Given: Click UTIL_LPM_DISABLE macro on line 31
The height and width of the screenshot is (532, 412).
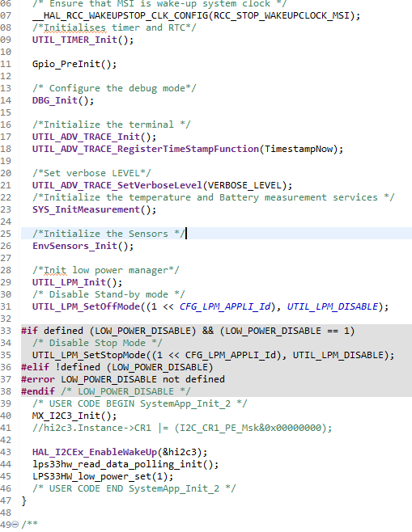Looking at the screenshot, I should (x=333, y=306).
